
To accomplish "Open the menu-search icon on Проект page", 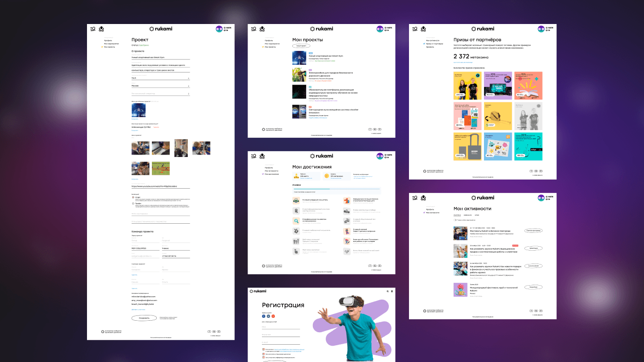I will pyautogui.click(x=93, y=29).
